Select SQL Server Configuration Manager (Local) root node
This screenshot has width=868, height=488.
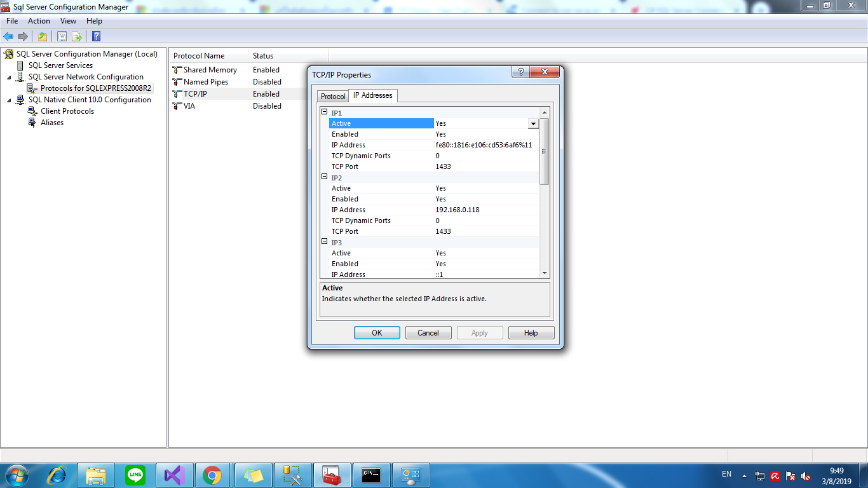(x=87, y=54)
